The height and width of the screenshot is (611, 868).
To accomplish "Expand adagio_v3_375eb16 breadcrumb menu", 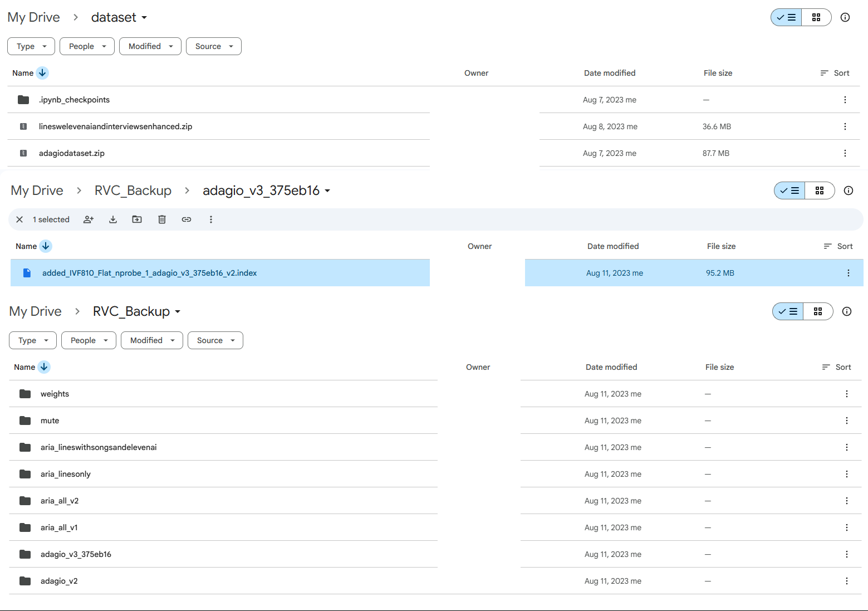I will coord(267,190).
